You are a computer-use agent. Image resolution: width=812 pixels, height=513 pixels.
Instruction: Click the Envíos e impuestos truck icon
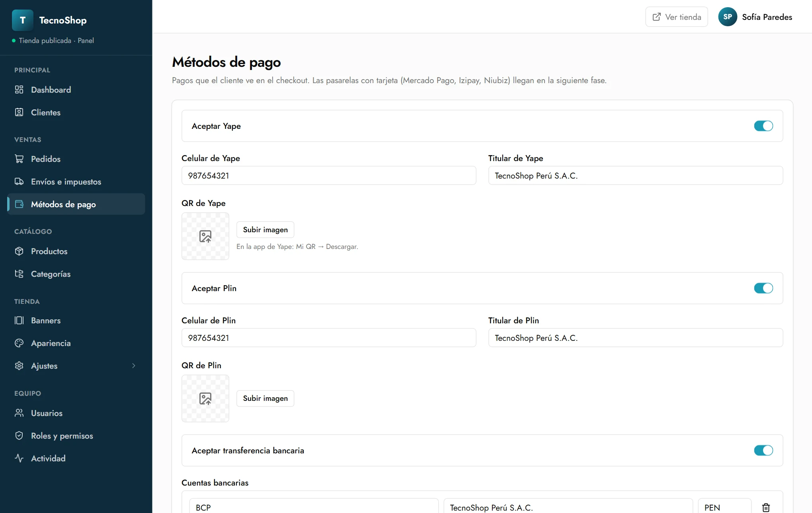[19, 181]
